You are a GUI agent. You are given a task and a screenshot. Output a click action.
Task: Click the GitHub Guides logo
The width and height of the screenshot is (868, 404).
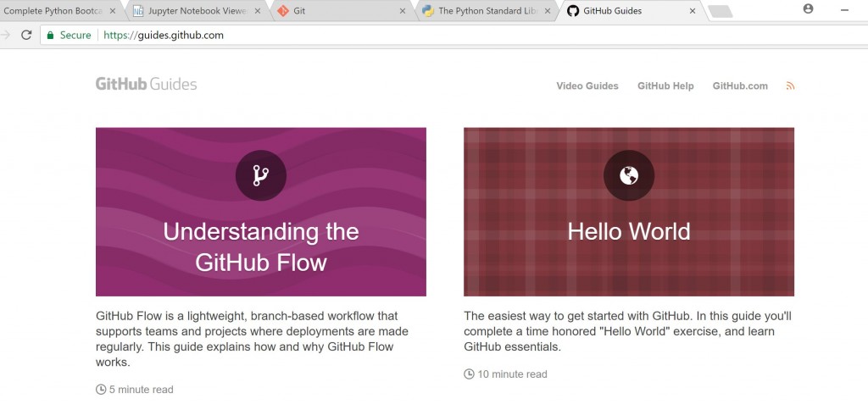pos(146,84)
